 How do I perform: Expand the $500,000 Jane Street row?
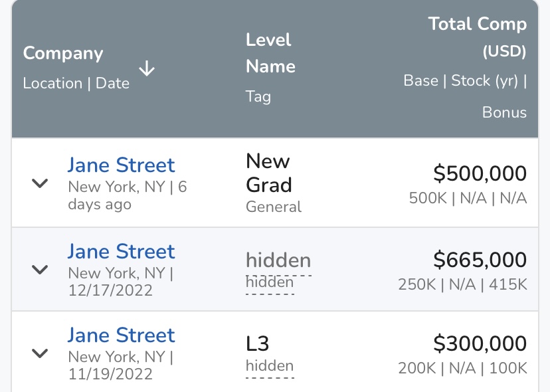(41, 183)
